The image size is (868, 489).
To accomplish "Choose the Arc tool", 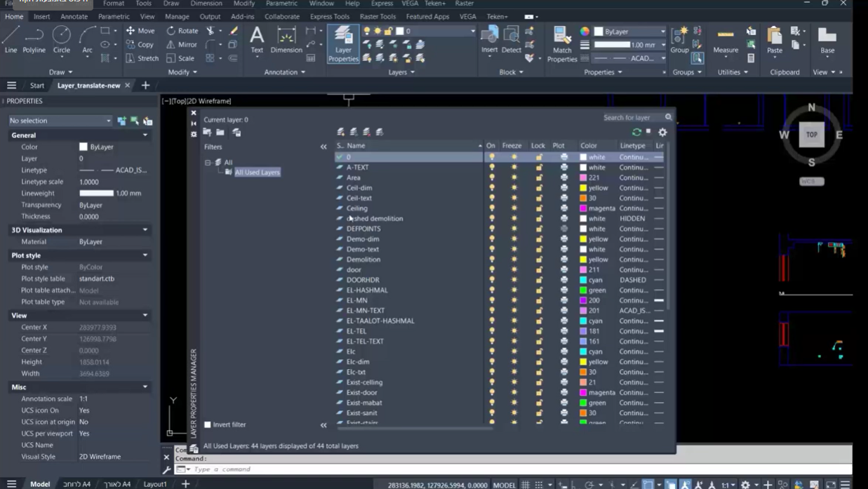I will (x=87, y=40).
